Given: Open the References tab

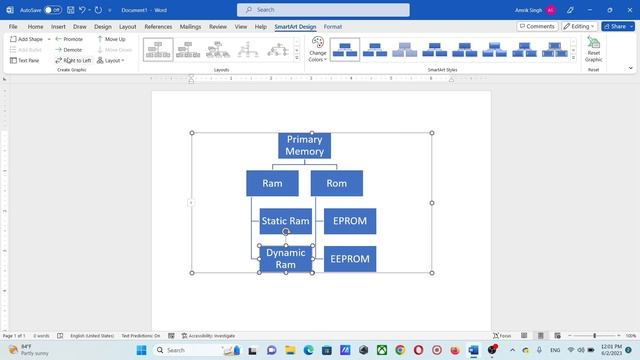Looking at the screenshot, I should 158,27.
